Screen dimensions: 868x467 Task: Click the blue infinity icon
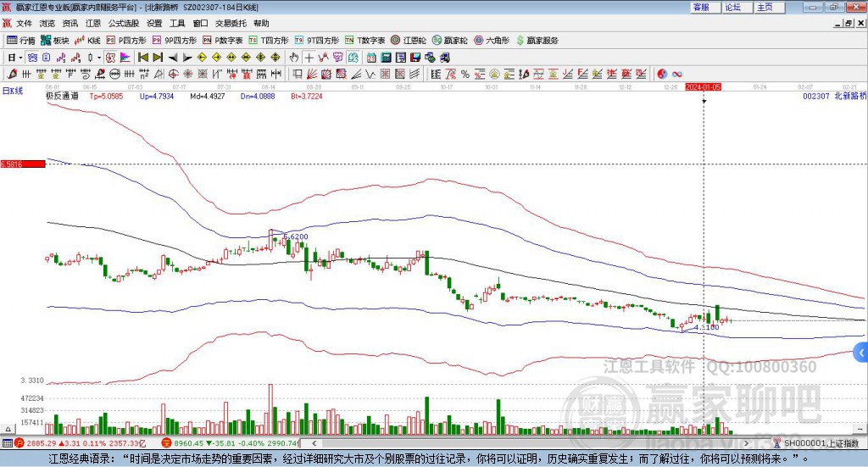tap(677, 74)
